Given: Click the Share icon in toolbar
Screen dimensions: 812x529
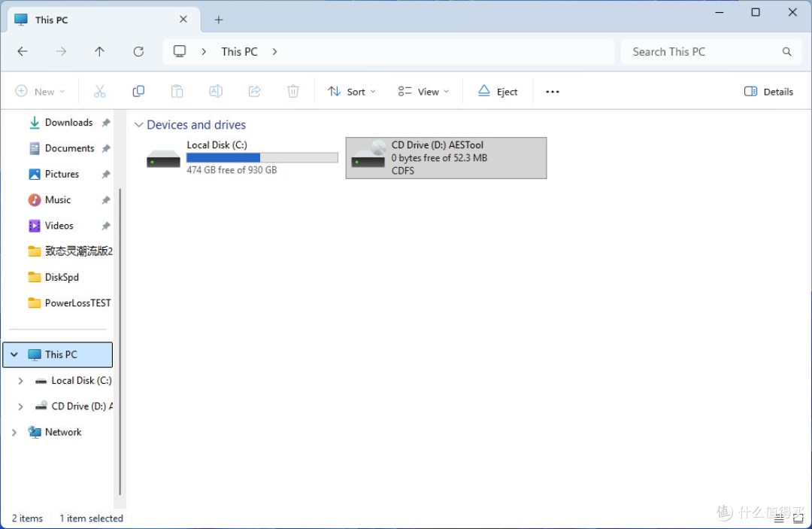Looking at the screenshot, I should pyautogui.click(x=254, y=92).
